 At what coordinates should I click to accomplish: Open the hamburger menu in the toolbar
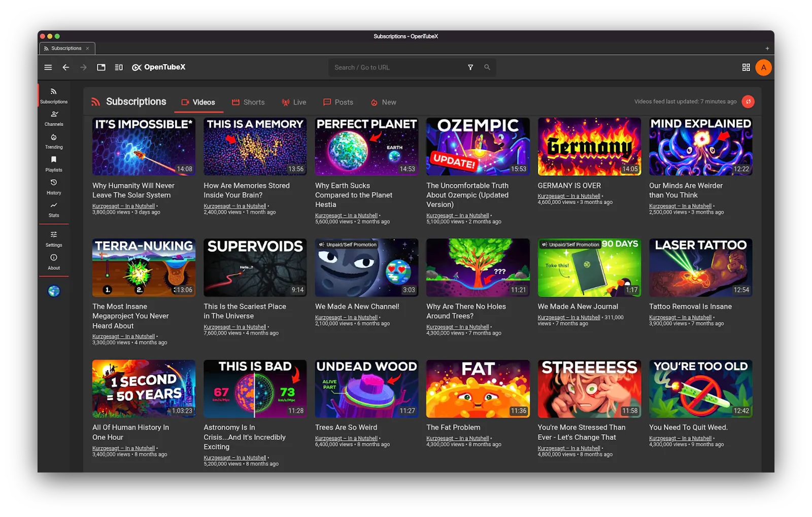click(48, 68)
